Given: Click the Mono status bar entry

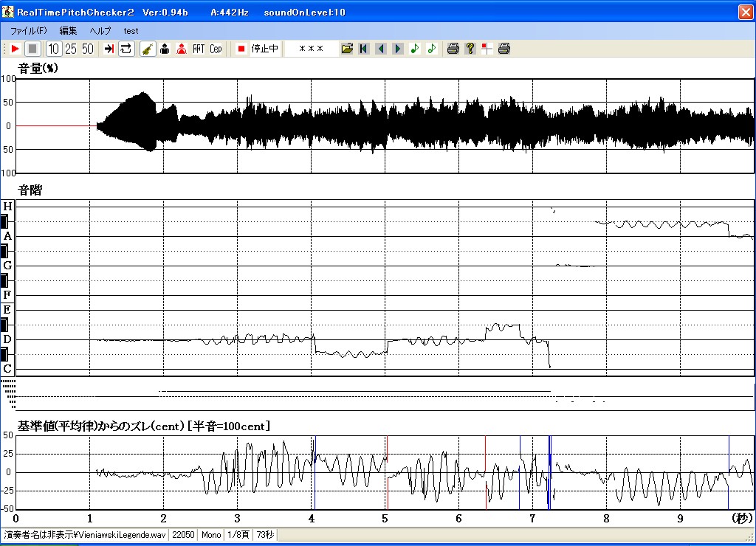Looking at the screenshot, I should [x=211, y=535].
